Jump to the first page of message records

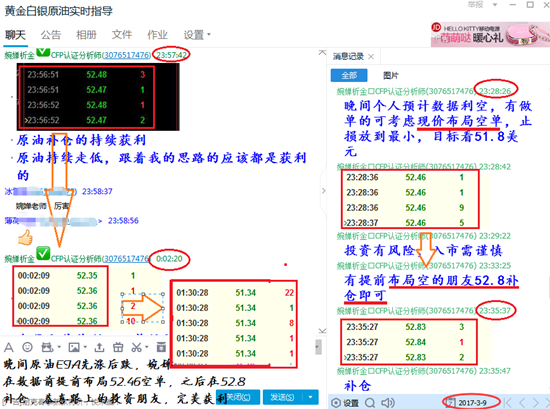click(508, 403)
